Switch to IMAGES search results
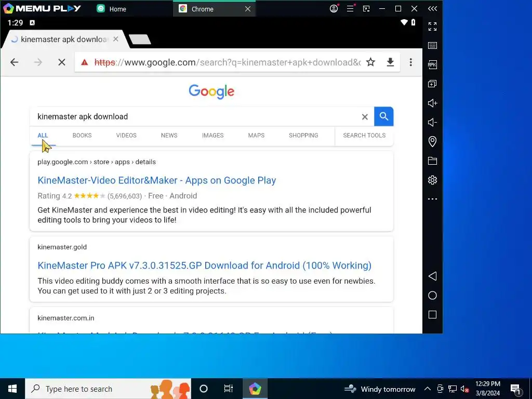Viewport: 532px width, 399px height. pyautogui.click(x=212, y=136)
